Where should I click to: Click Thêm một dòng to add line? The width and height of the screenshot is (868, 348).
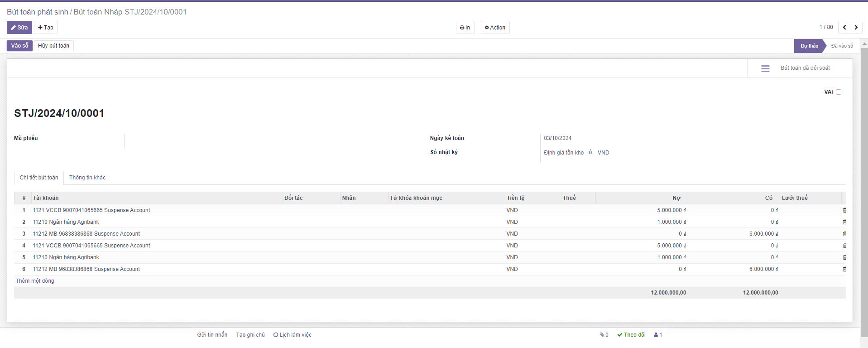[35, 281]
